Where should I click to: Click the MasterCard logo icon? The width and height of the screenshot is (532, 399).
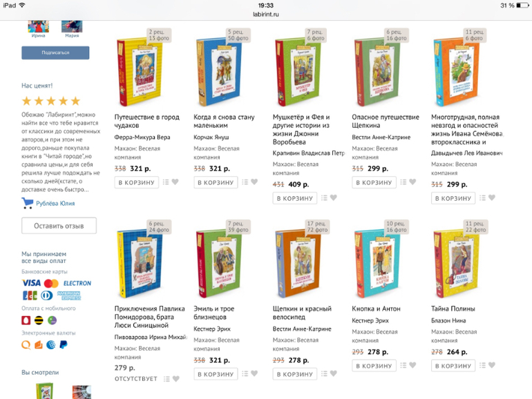tap(50, 283)
